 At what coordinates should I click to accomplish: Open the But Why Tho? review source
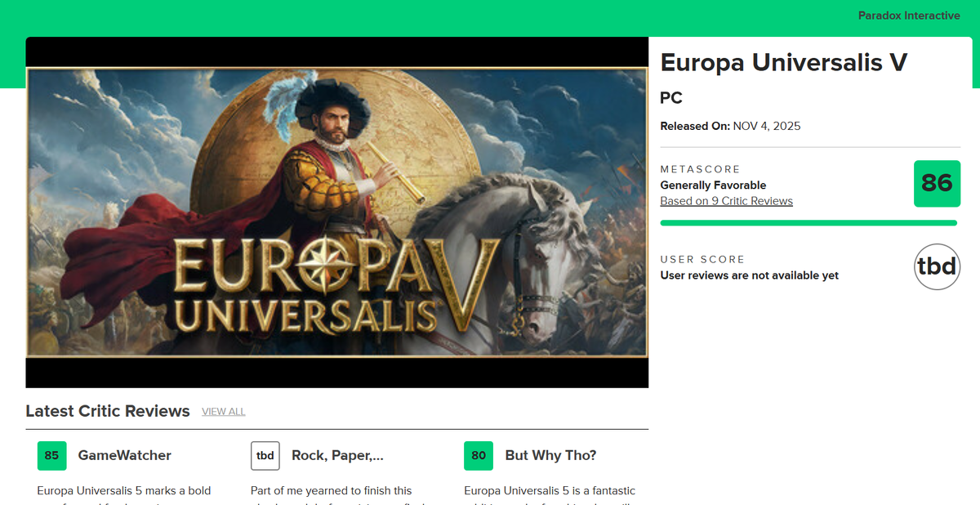tap(550, 455)
